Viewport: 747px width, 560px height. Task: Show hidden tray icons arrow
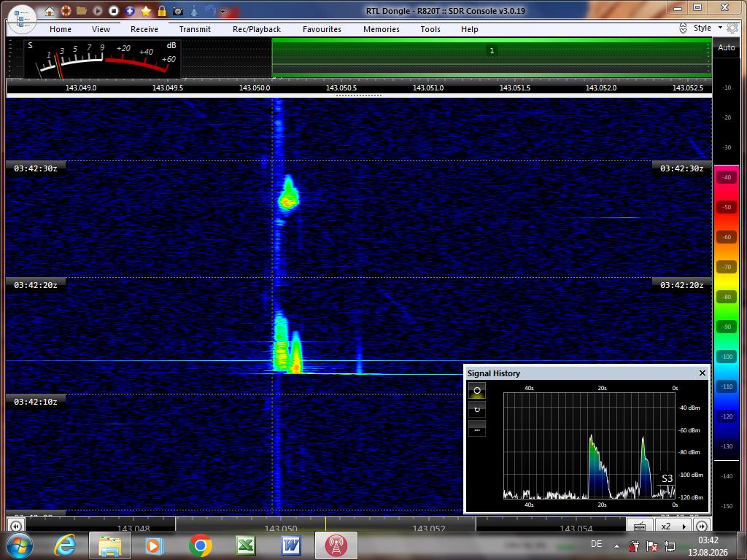pos(617,546)
